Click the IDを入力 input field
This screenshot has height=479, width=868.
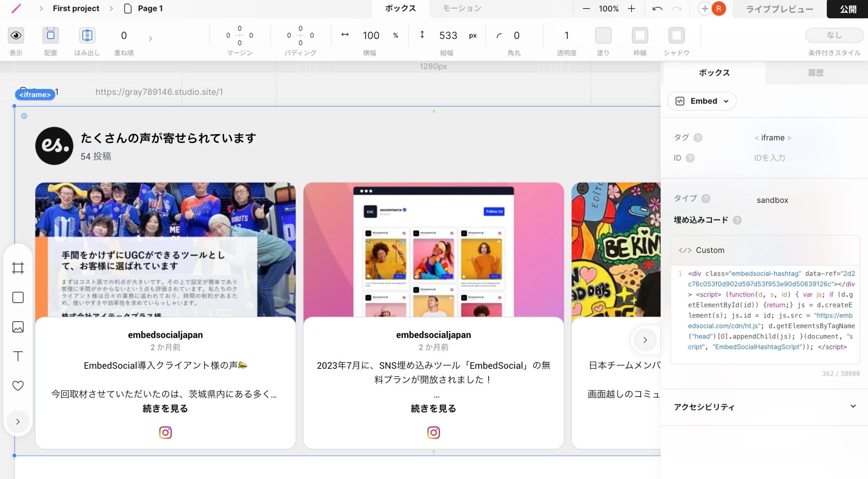[x=770, y=158]
